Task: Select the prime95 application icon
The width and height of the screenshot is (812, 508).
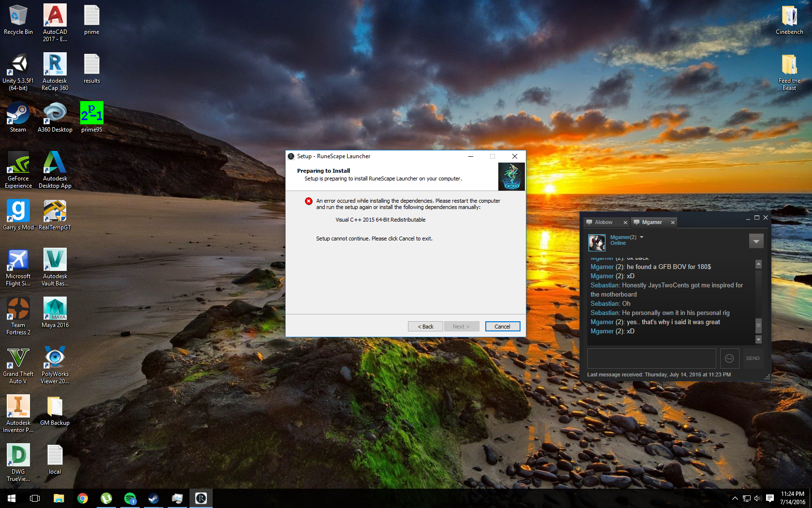Action: point(91,118)
